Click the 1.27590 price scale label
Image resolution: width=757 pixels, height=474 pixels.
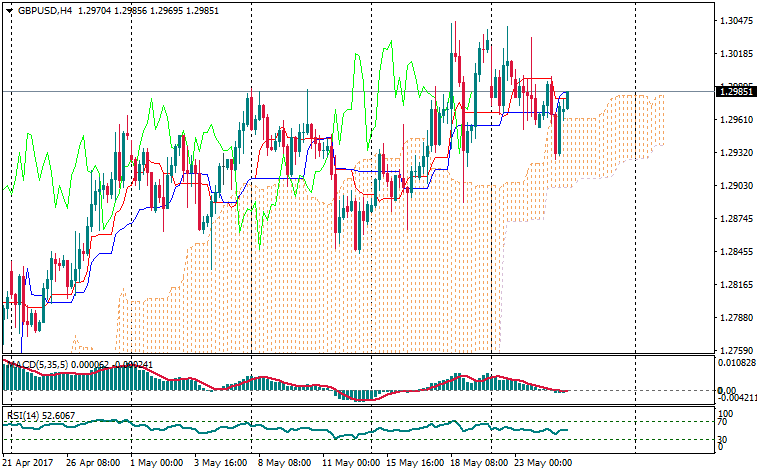coord(736,350)
